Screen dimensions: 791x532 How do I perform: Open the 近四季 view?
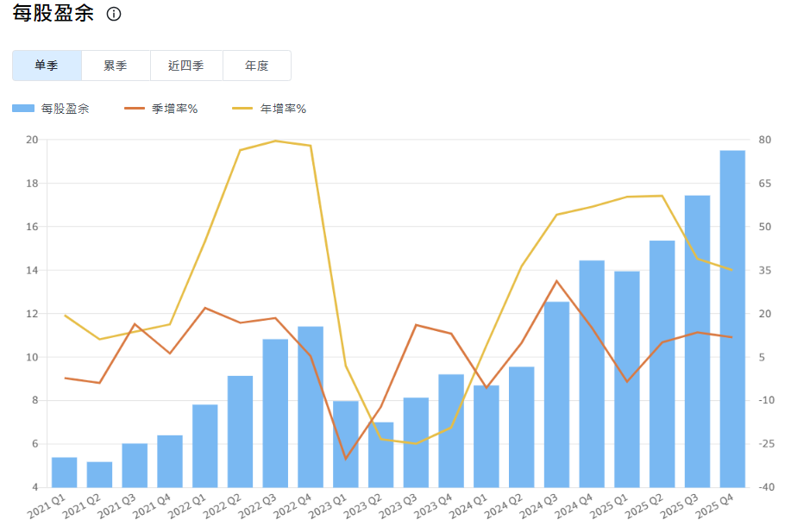185,65
